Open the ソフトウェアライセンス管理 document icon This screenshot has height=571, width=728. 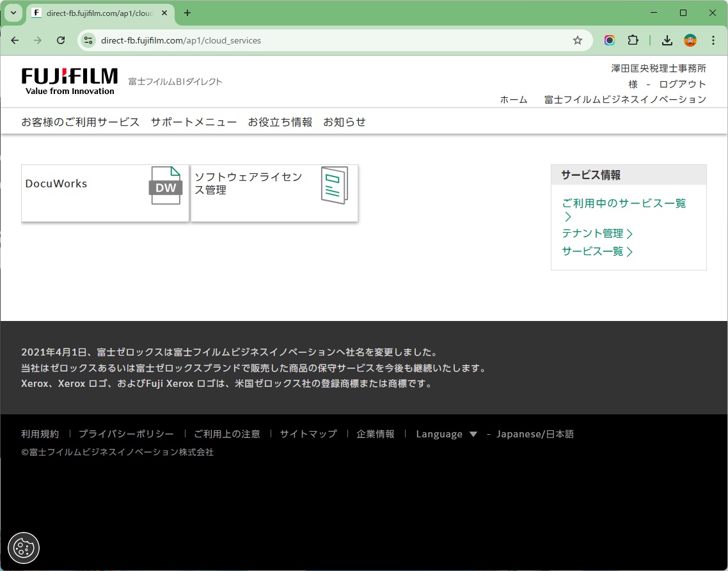pyautogui.click(x=335, y=185)
